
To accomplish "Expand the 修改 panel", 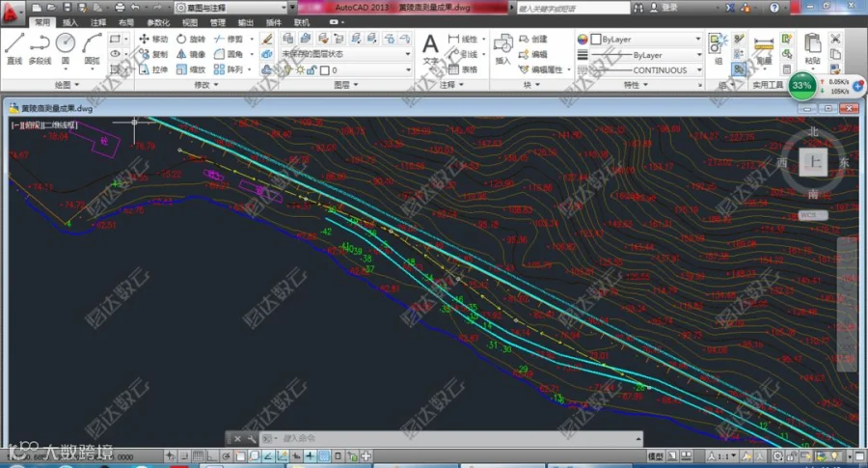I will tap(206, 85).
